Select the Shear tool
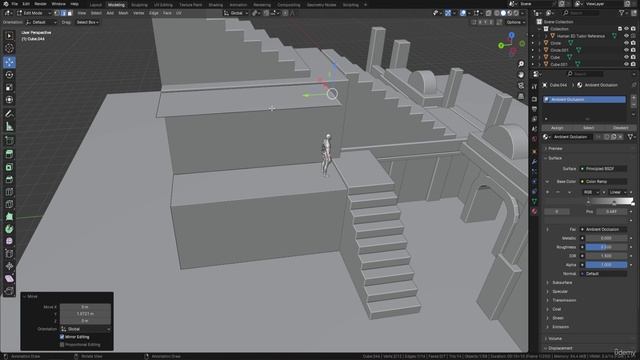 point(9,279)
